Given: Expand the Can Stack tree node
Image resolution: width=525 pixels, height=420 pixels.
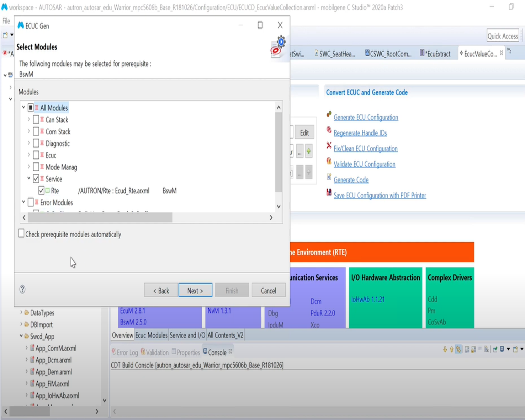Looking at the screenshot, I should click(29, 119).
